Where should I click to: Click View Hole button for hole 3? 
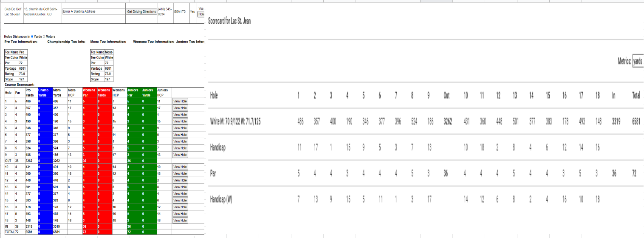pyautogui.click(x=180, y=115)
